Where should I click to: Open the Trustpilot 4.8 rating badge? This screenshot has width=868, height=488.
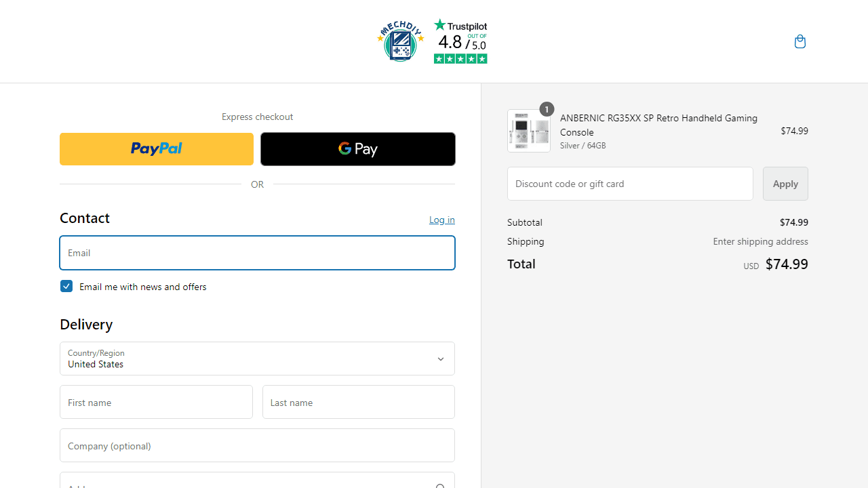pos(460,41)
